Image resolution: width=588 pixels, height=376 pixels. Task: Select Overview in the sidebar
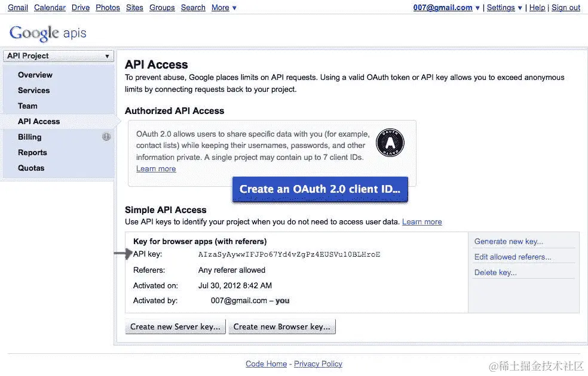click(x=35, y=75)
